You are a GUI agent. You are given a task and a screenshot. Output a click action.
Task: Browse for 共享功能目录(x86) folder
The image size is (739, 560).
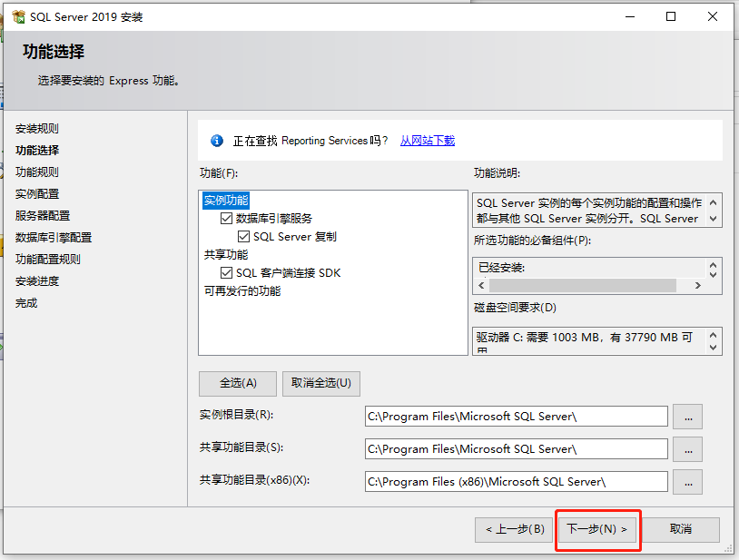(x=687, y=482)
